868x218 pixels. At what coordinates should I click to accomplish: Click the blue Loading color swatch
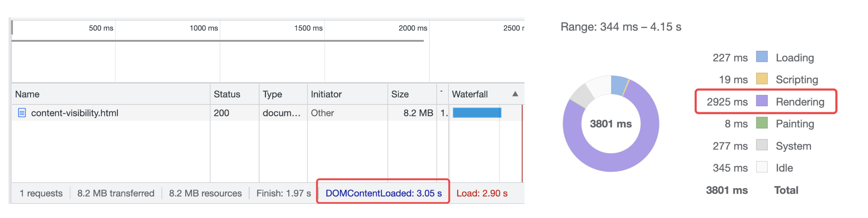(762, 57)
